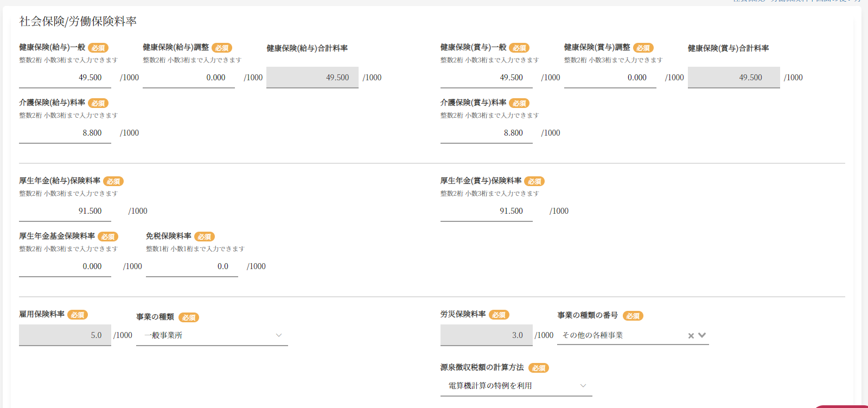Click the 労災保険料率 field showing 3.0
The width and height of the screenshot is (868, 408).
click(486, 335)
